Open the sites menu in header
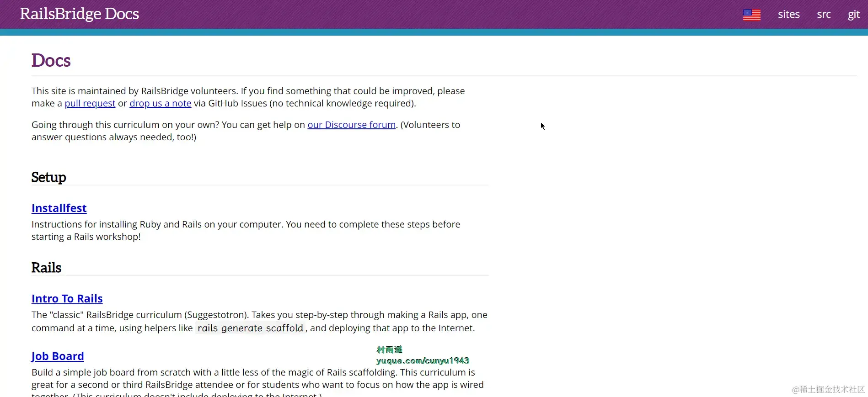This screenshot has height=397, width=868. point(788,14)
